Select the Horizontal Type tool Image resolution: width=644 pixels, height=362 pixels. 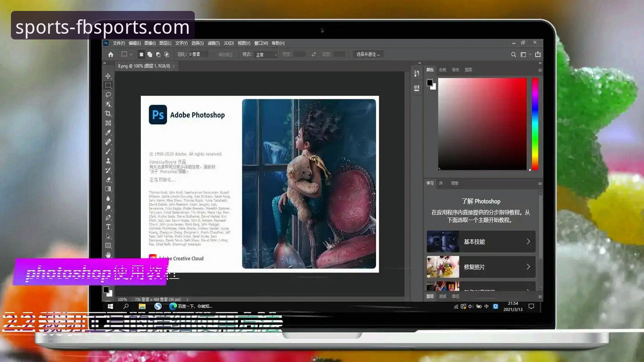(108, 227)
